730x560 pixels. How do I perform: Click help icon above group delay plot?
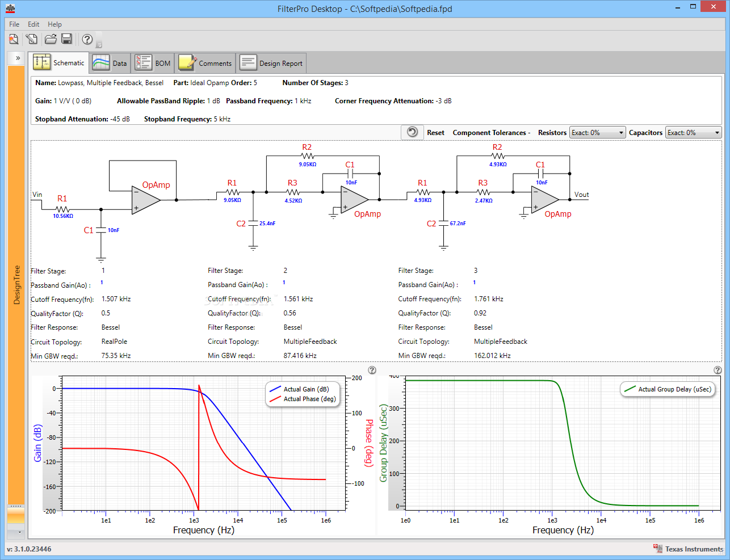[718, 370]
